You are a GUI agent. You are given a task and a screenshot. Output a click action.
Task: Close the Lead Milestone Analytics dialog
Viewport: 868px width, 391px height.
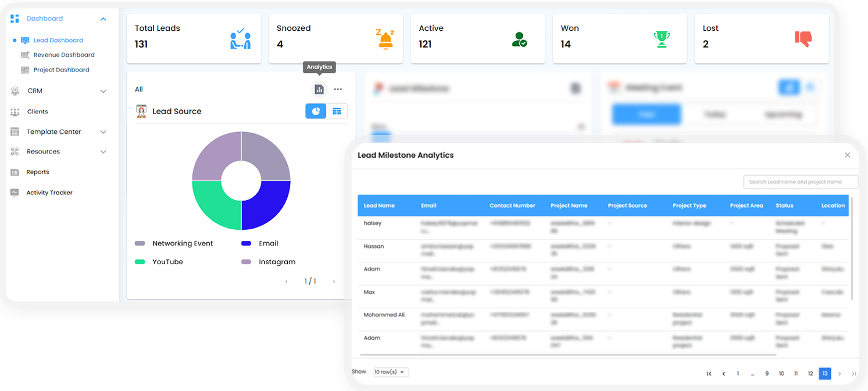click(x=847, y=155)
